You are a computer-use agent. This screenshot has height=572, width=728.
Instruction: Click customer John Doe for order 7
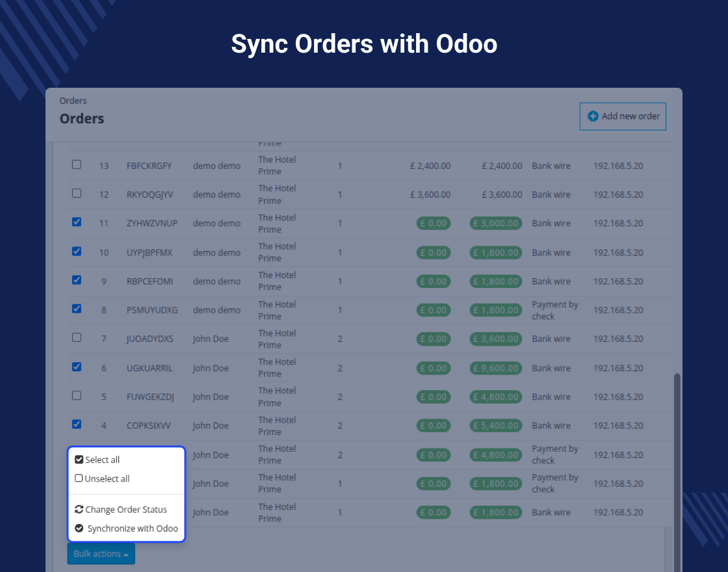[x=211, y=339]
